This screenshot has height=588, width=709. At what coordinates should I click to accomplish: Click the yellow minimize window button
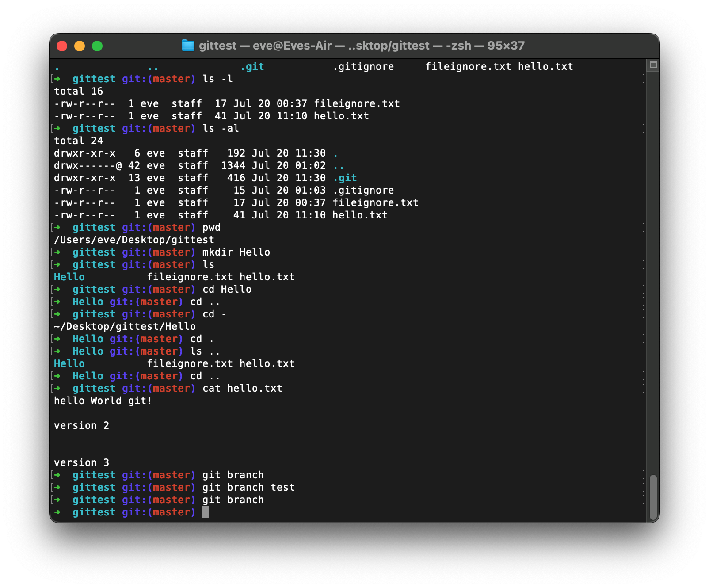point(80,46)
